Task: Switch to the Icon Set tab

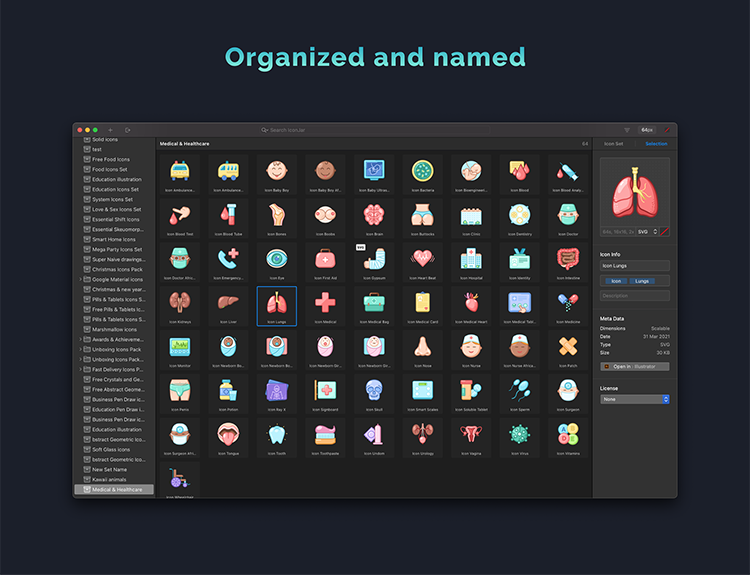Action: [x=615, y=144]
